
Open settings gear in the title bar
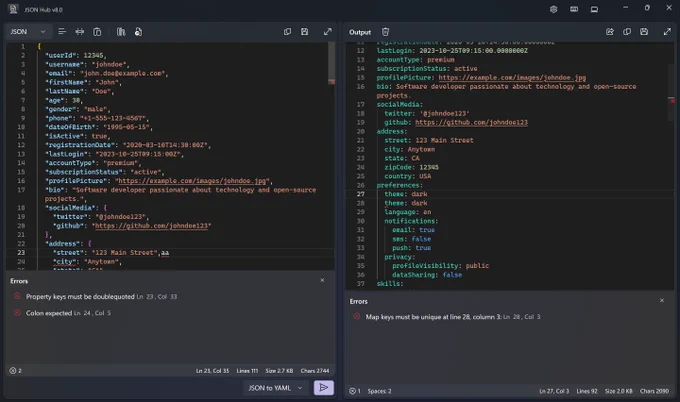[553, 9]
